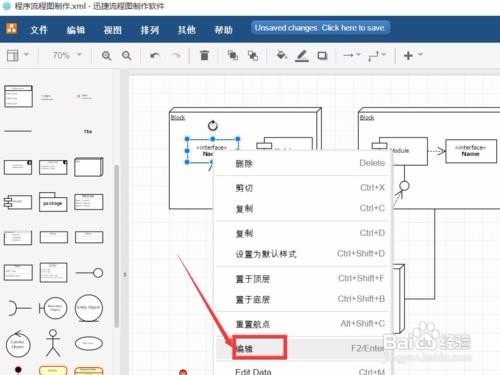Click the shape palette vertical scrollbar
The height and width of the screenshot is (375, 500).
coord(116,246)
